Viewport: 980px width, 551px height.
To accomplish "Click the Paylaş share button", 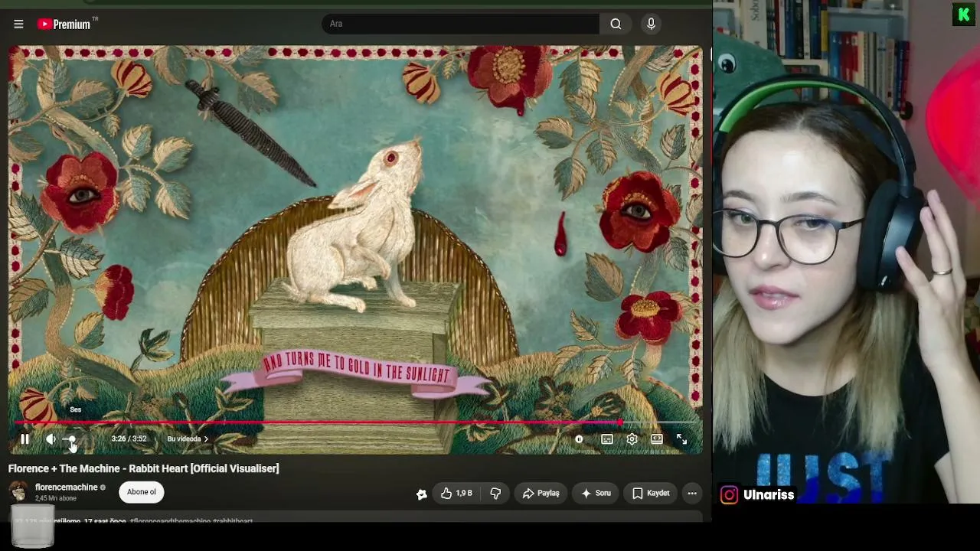I will click(x=541, y=494).
